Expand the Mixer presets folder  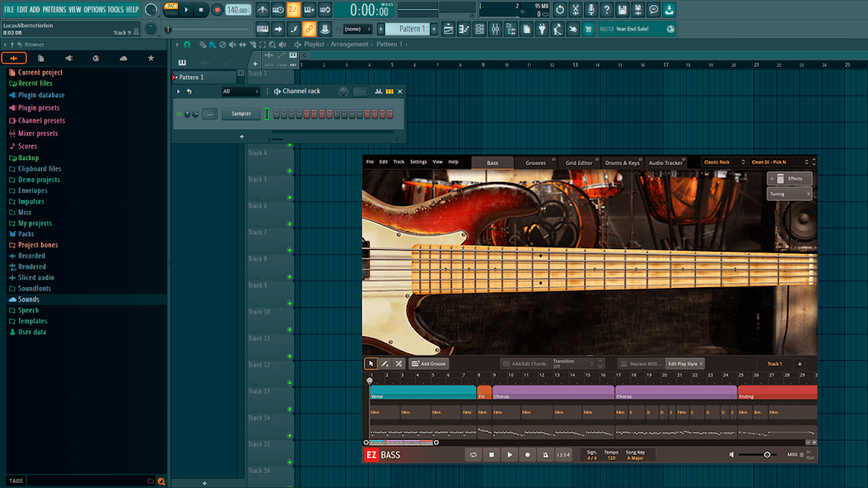(37, 133)
